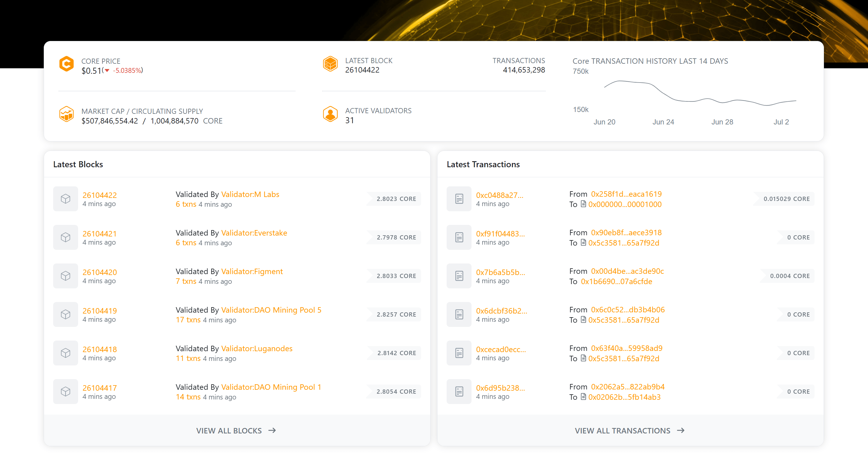Open Validator:Figment page
The height and width of the screenshot is (472, 868).
(252, 271)
